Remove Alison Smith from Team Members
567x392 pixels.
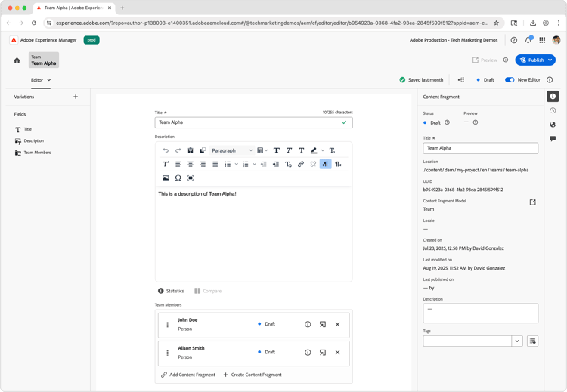pyautogui.click(x=337, y=353)
